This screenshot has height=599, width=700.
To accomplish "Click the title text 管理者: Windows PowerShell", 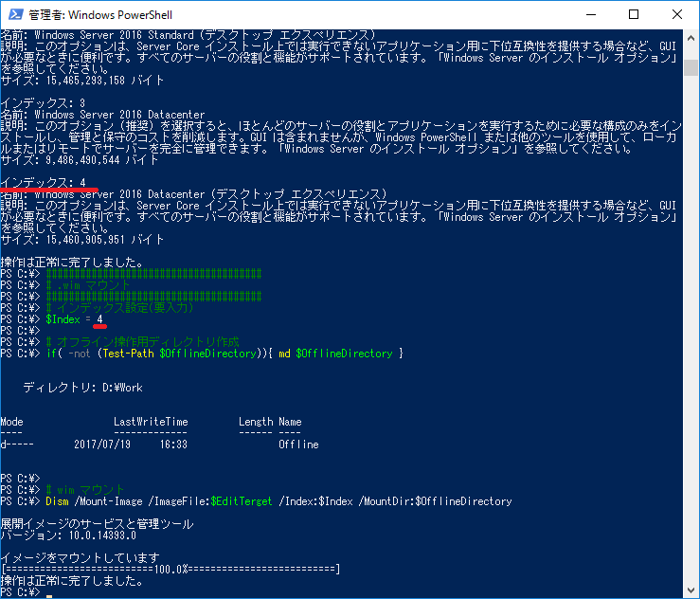I will pyautogui.click(x=100, y=15).
